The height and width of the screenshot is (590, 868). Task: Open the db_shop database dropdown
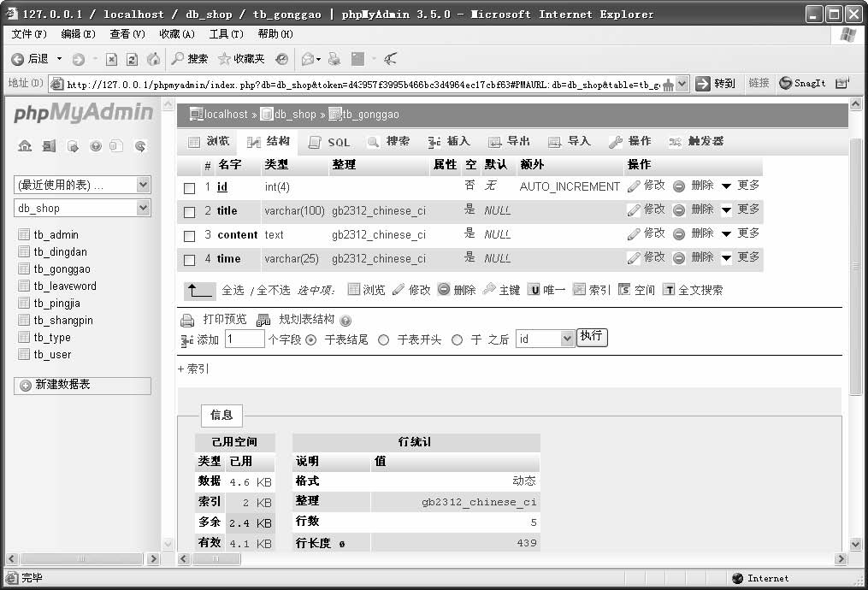click(82, 208)
